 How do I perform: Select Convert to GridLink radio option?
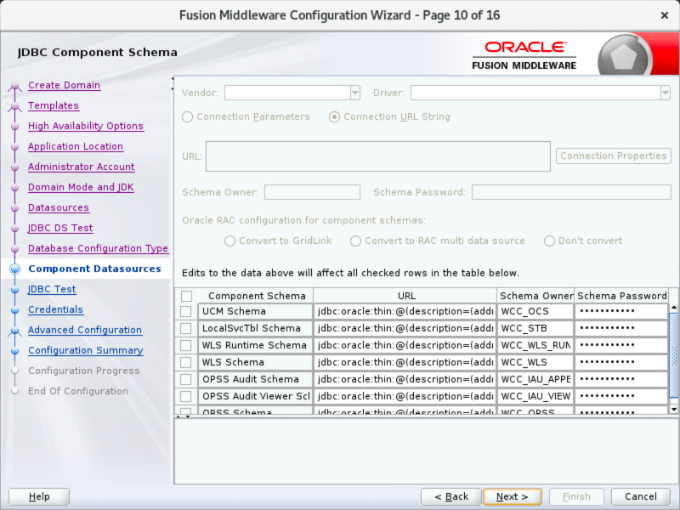click(x=230, y=241)
